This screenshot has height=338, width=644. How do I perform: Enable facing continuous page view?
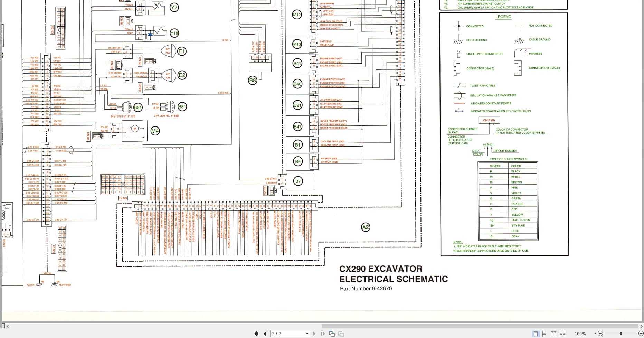(x=563, y=334)
